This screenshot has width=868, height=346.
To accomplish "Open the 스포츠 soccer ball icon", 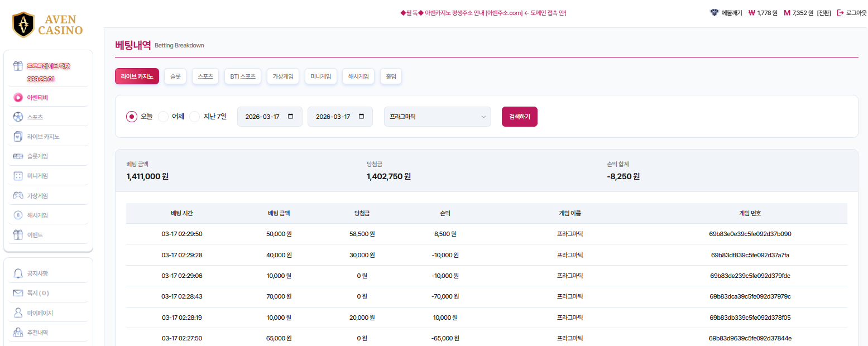I will click(18, 117).
